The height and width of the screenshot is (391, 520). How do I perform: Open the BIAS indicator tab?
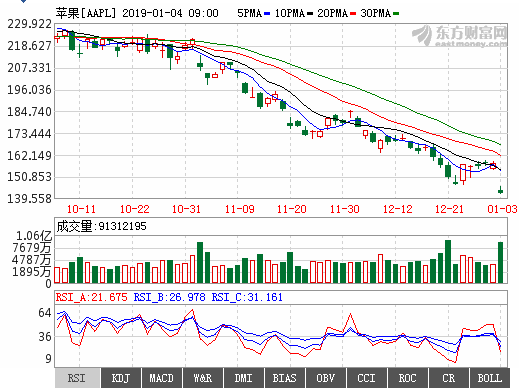pyautogui.click(x=285, y=378)
